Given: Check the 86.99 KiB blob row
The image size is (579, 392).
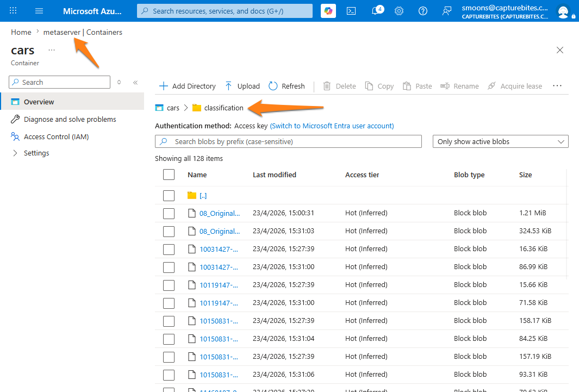Looking at the screenshot, I should click(x=169, y=267).
